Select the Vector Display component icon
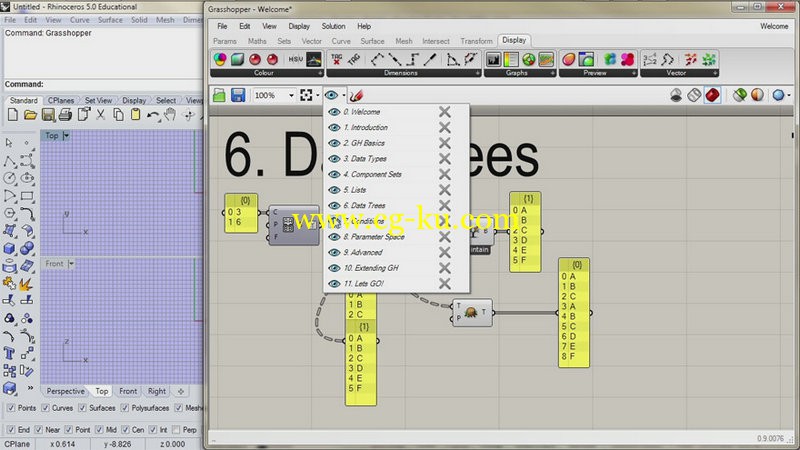Image resolution: width=800 pixels, height=450 pixels. coord(691,60)
